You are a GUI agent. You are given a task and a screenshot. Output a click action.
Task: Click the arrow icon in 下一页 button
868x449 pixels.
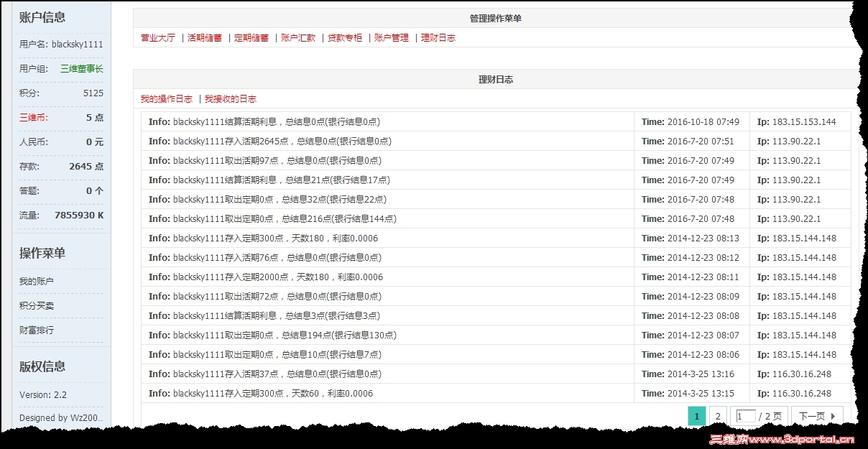(833, 416)
